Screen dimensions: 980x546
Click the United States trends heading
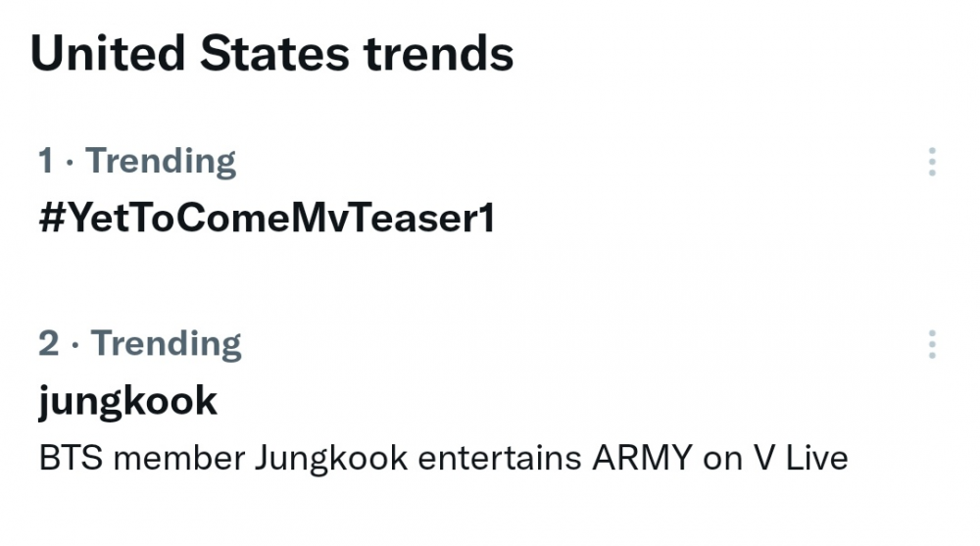click(271, 53)
